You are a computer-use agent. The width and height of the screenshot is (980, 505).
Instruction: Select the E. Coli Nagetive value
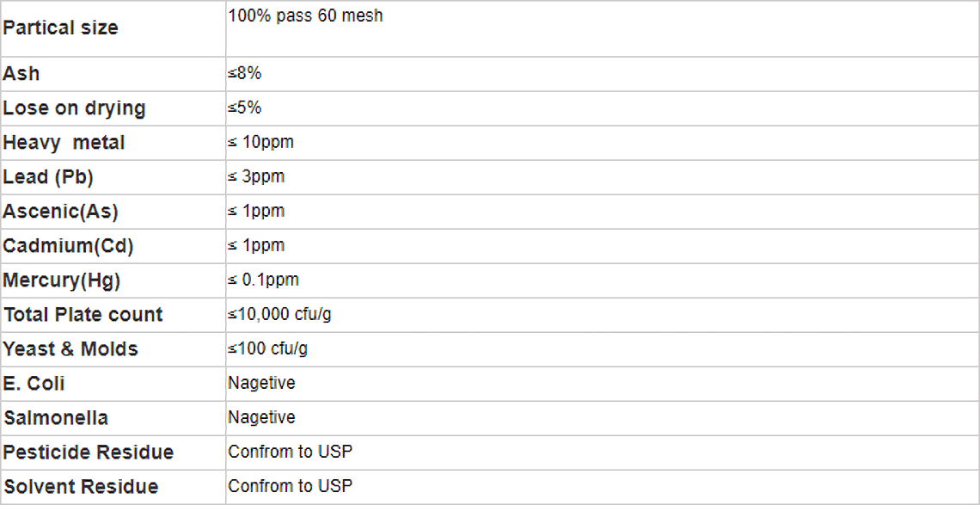coord(261,383)
